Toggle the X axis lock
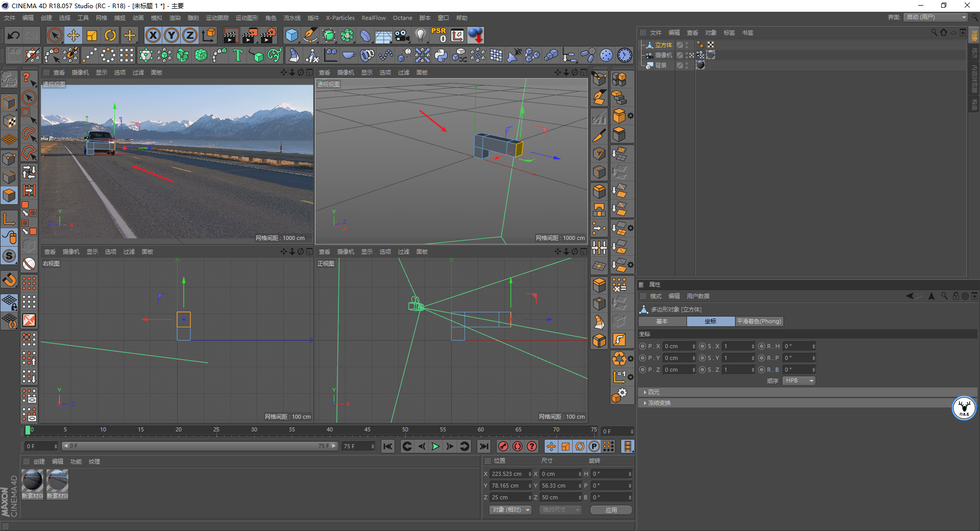Image resolution: width=980 pixels, height=531 pixels. coord(153,35)
